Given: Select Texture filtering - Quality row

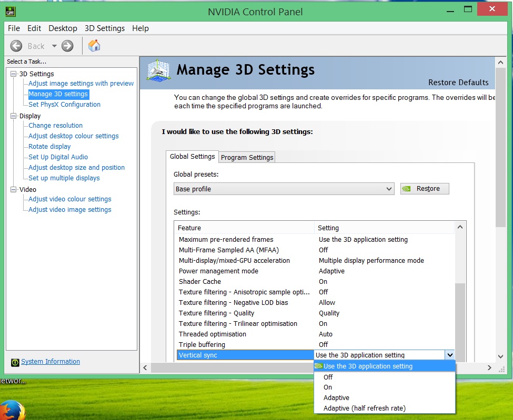Looking at the screenshot, I should pyautogui.click(x=315, y=313).
